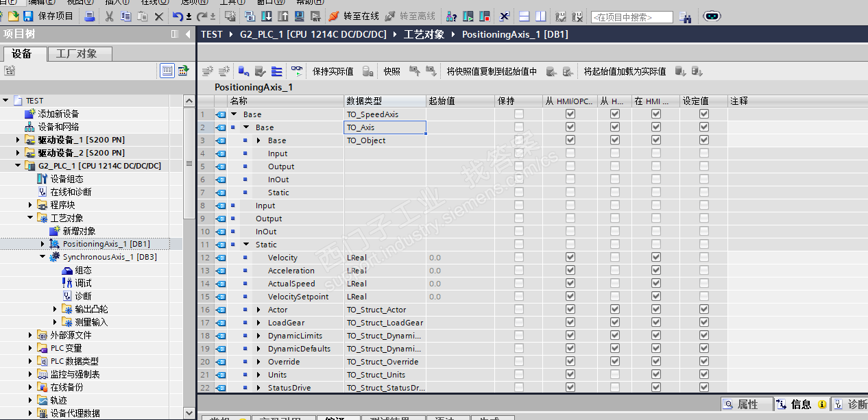
Task: Expand the Actor structure row
Action: click(259, 310)
